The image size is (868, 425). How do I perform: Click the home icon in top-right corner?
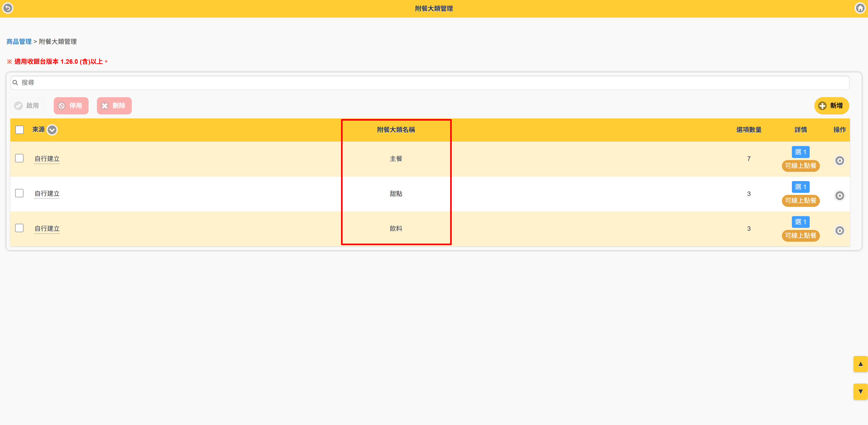[860, 8]
